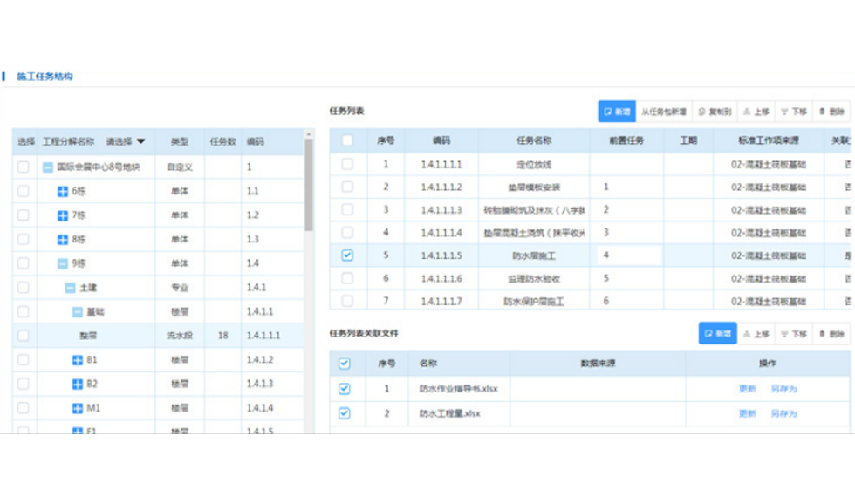Image resolution: width=855 pixels, height=504 pixels.
Task: Click the blue 新增 button in task list toolbar
Action: click(616, 111)
